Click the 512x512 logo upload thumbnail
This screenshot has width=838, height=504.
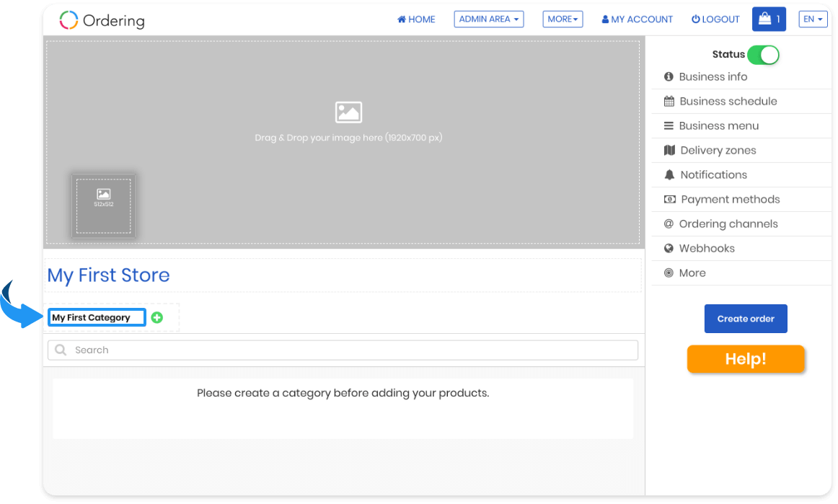click(104, 205)
